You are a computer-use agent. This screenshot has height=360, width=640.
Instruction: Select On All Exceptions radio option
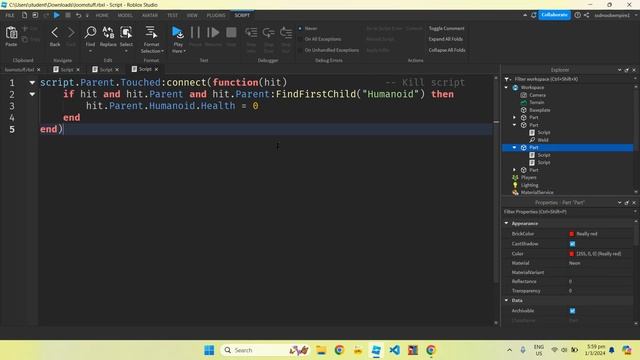click(300, 39)
